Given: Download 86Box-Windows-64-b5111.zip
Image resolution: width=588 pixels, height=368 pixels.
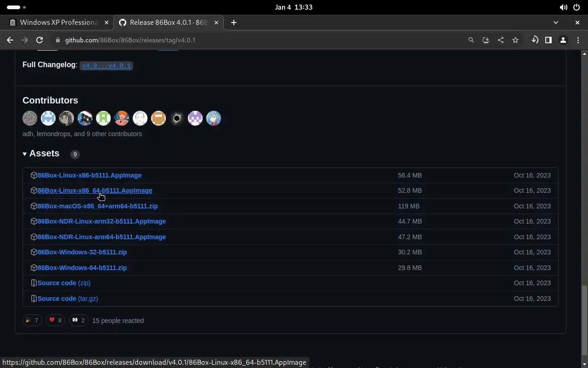Looking at the screenshot, I should click(x=82, y=268).
